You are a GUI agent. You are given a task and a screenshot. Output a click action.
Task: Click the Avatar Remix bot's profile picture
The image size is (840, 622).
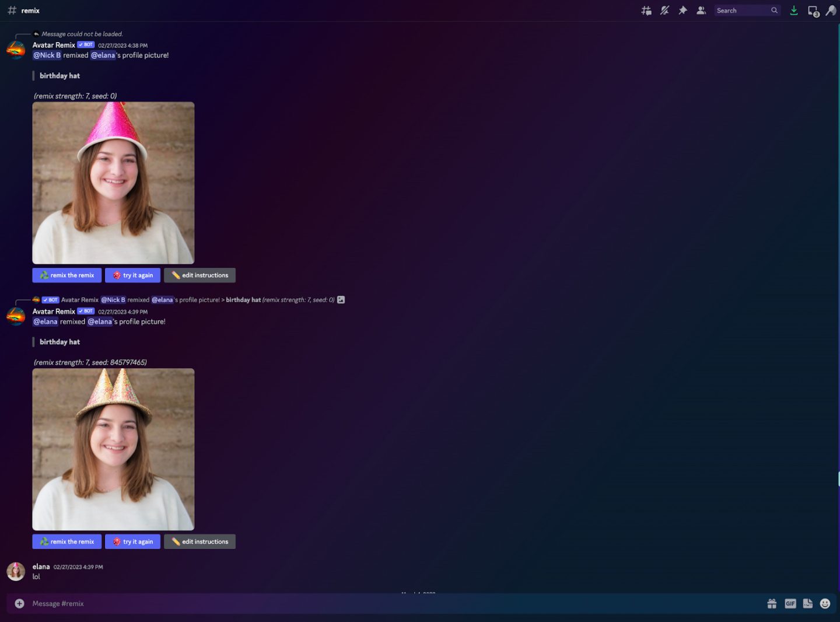[16, 50]
